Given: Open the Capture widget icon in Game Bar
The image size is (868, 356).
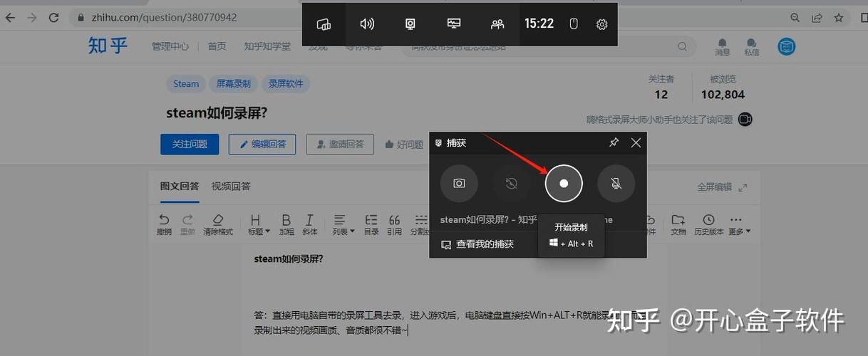Looking at the screenshot, I should click(x=410, y=24).
